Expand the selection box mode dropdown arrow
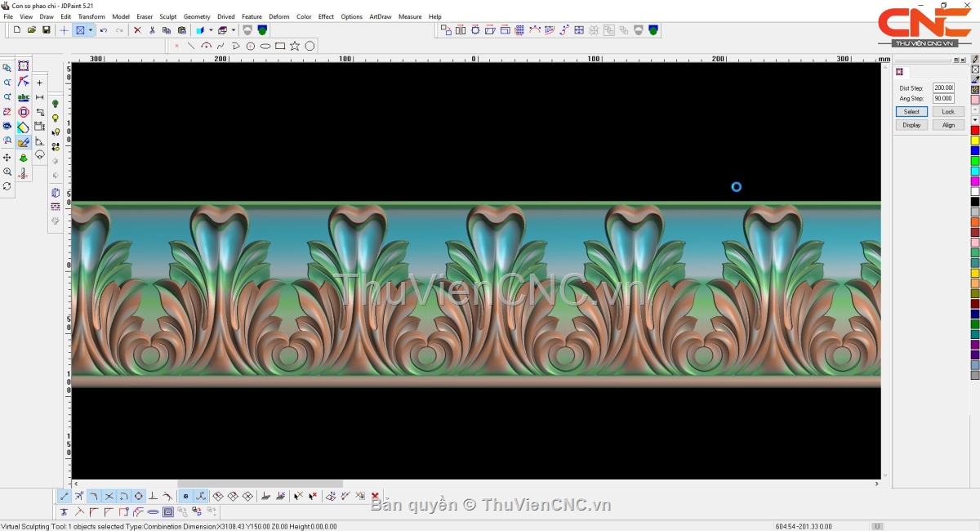The image size is (980, 531). (x=91, y=30)
